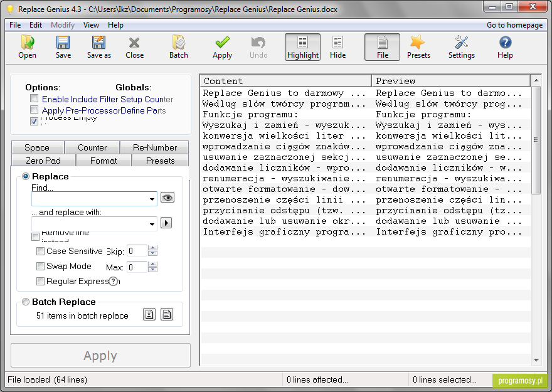
Task: Open Settings from the tools icon
Action: [x=462, y=47]
